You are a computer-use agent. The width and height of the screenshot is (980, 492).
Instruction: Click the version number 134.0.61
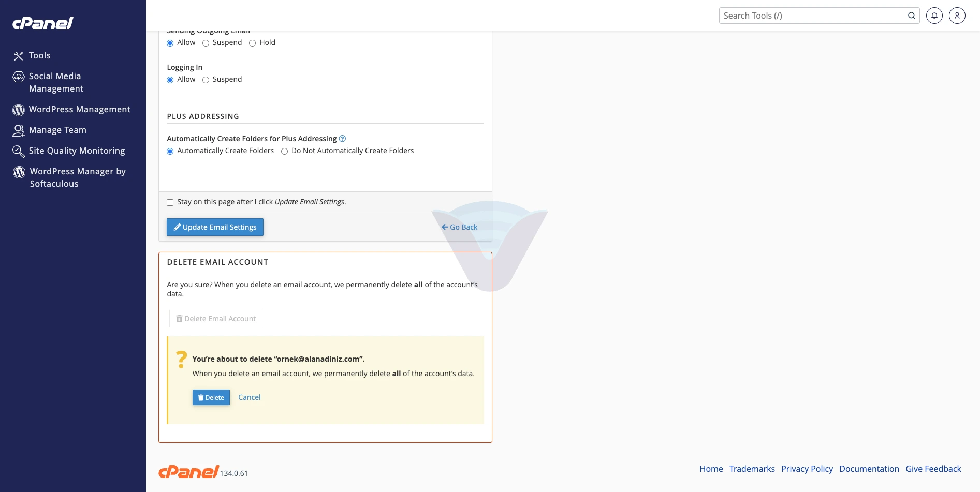[234, 473]
